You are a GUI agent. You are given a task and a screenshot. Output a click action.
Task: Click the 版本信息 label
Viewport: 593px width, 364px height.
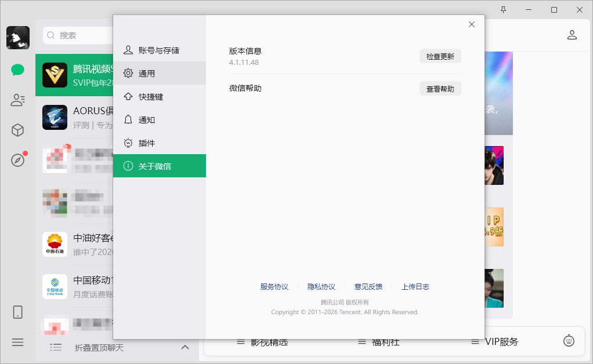tap(245, 51)
